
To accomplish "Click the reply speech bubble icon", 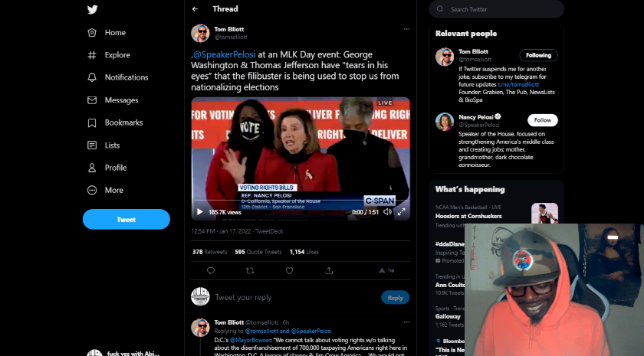I will coord(211,270).
